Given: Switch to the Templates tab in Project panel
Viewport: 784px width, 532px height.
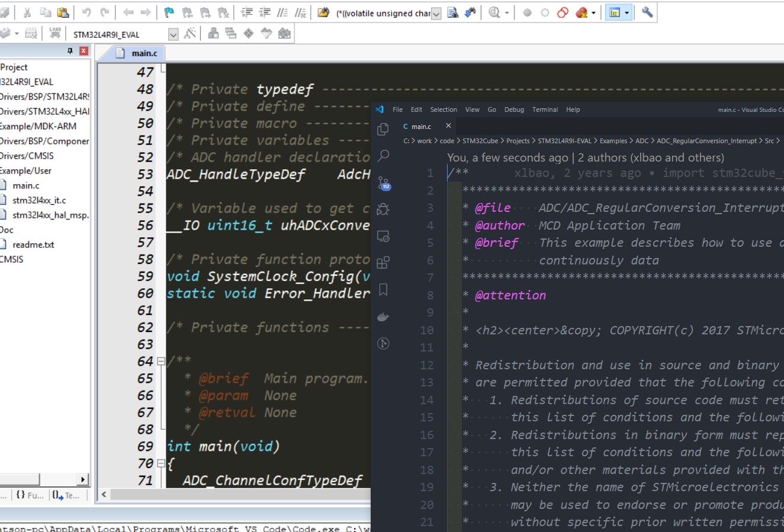Looking at the screenshot, I should click(x=66, y=495).
